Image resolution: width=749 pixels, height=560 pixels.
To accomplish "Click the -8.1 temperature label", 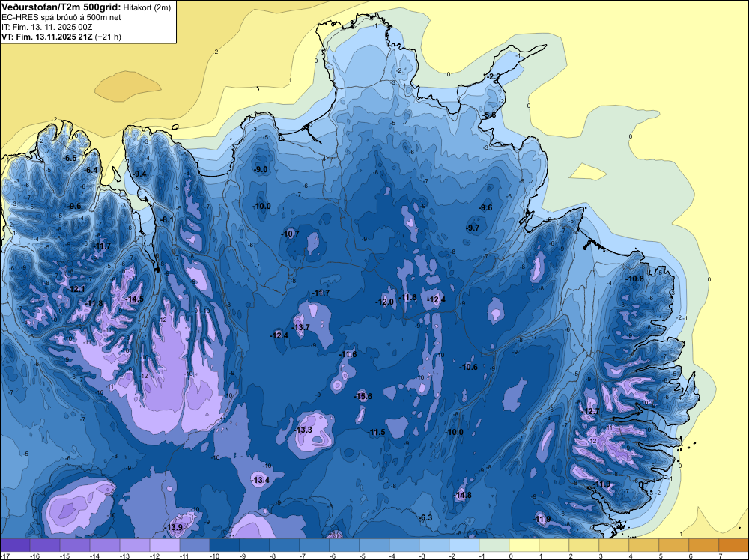I will pyautogui.click(x=167, y=219).
